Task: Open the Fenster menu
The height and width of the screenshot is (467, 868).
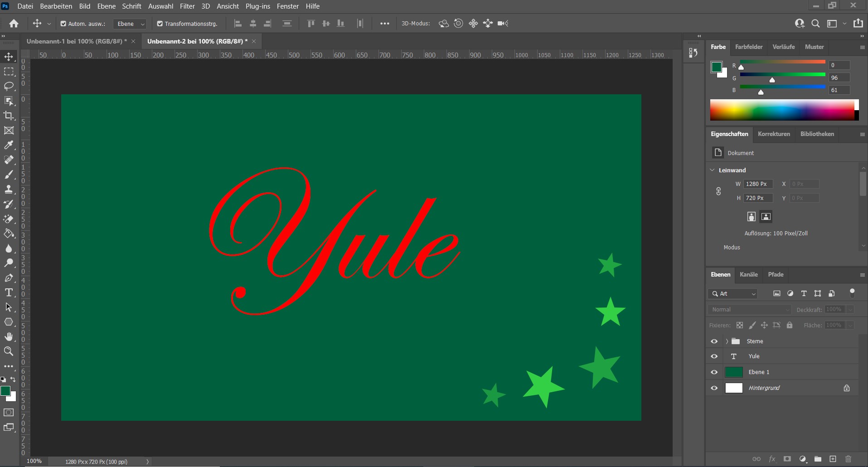Action: coord(288,6)
